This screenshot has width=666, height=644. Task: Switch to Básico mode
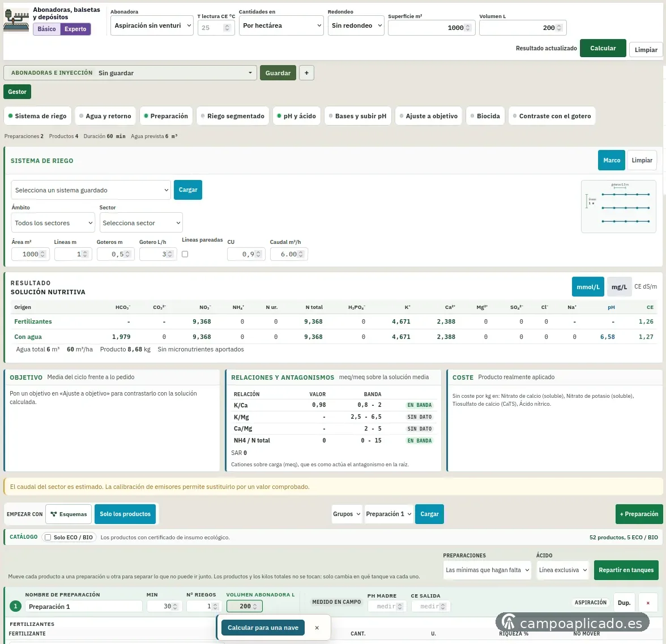point(46,29)
